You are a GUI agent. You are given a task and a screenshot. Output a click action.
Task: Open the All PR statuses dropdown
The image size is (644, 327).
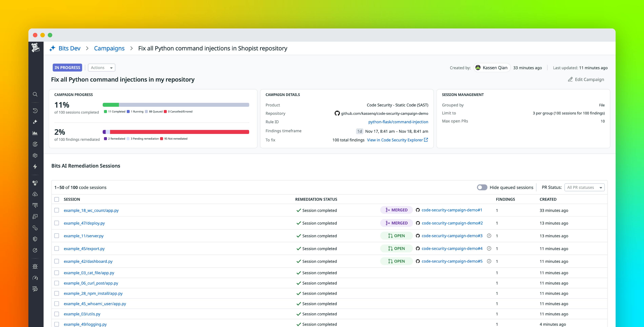pyautogui.click(x=584, y=187)
